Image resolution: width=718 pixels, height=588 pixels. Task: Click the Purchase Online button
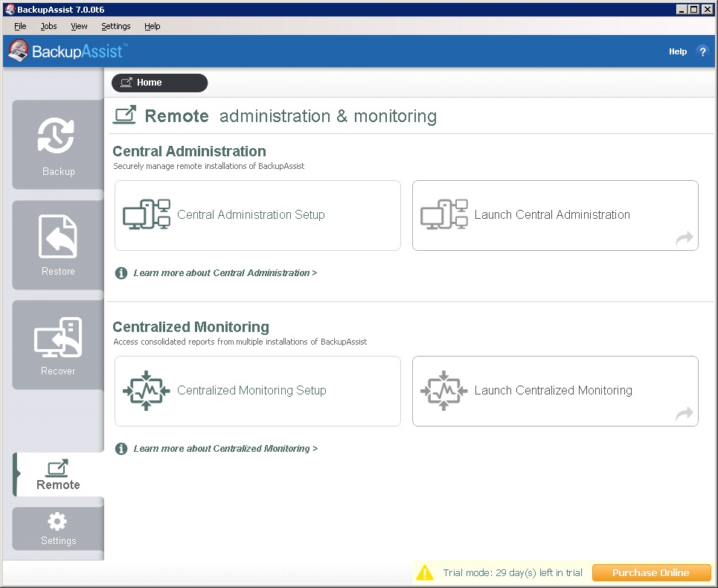click(651, 572)
